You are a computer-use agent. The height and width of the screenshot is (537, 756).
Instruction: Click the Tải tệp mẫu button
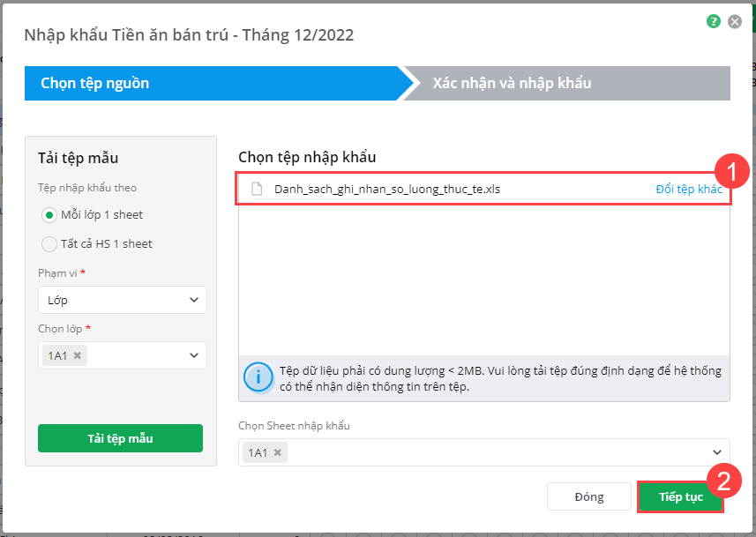120,438
